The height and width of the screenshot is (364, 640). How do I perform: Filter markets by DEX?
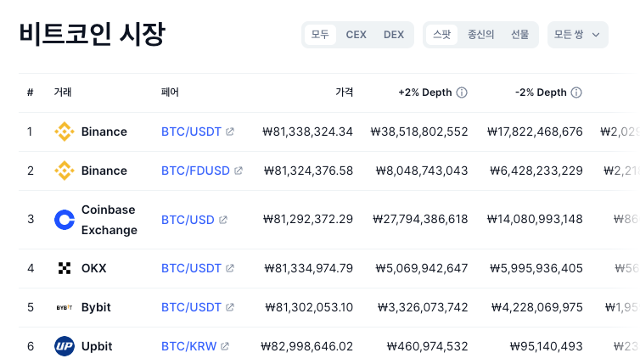click(394, 35)
